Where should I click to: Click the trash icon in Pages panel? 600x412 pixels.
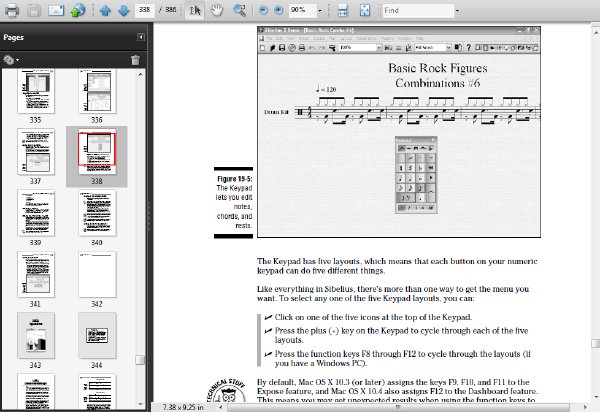135,60
